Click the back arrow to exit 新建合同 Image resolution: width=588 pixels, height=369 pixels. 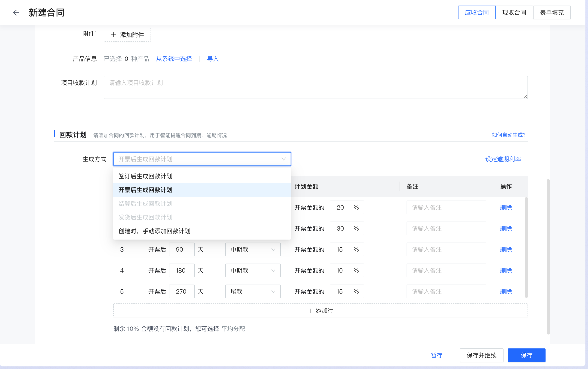coord(16,12)
